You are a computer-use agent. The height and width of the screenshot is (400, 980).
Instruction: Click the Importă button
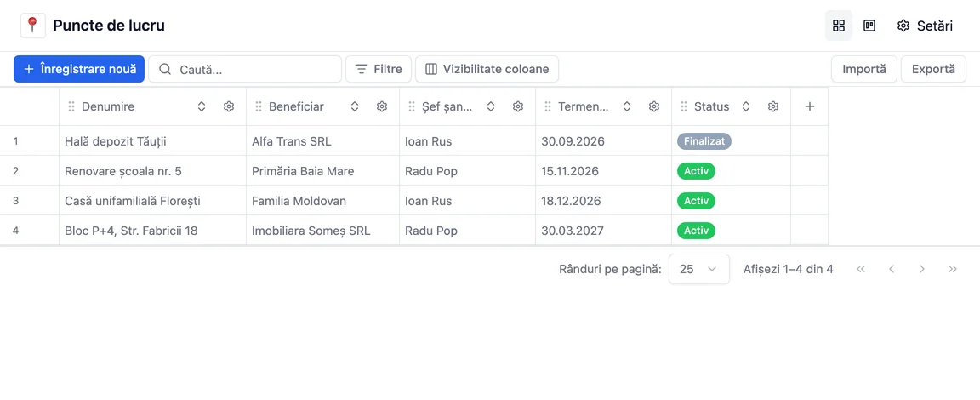(x=864, y=69)
